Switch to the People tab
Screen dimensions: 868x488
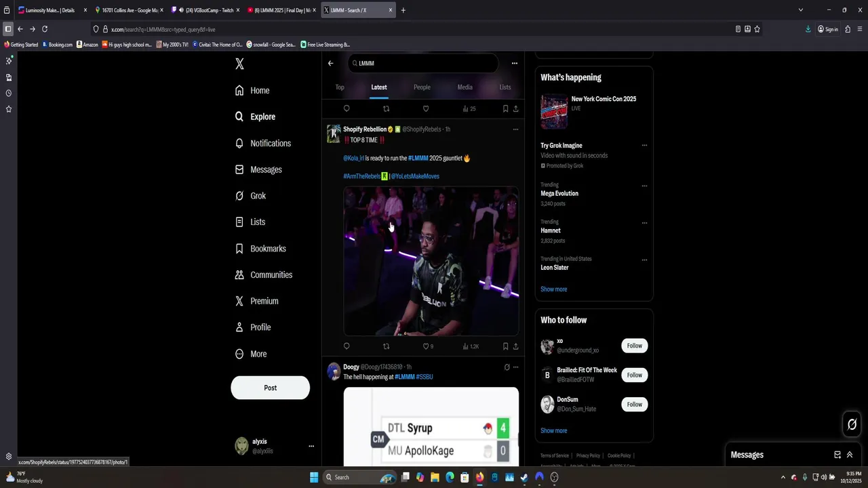tap(422, 87)
